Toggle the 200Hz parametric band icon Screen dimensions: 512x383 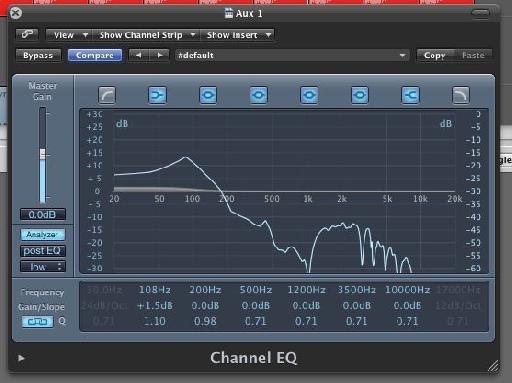(208, 95)
